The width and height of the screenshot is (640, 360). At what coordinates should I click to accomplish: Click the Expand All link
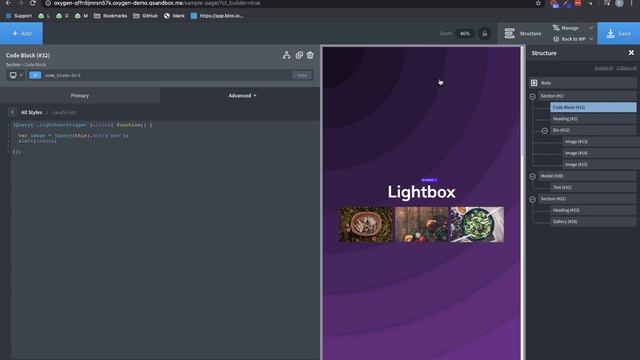point(604,68)
